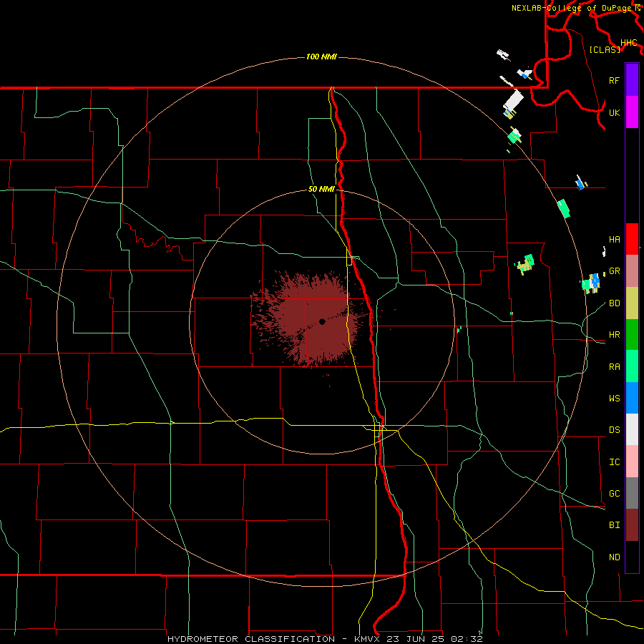Click the black radar site dot
Image resolution: width=644 pixels, height=644 pixels.
click(322, 321)
